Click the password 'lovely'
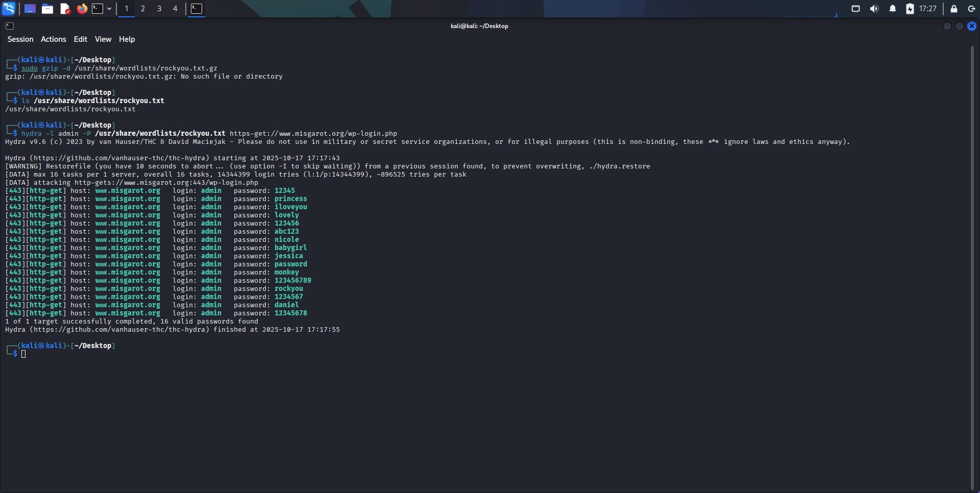The height and width of the screenshot is (493, 980). tap(287, 215)
